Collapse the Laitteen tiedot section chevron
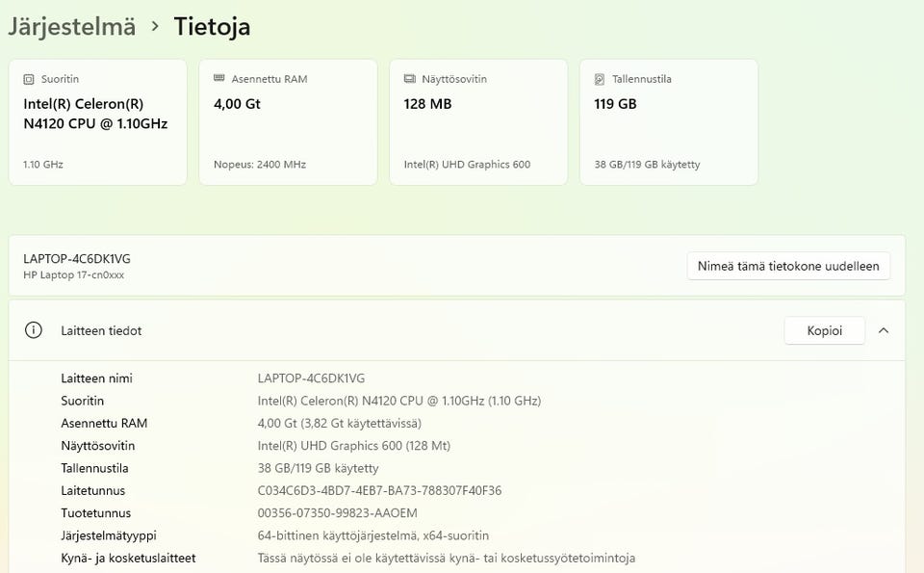924x573 pixels. 884,330
